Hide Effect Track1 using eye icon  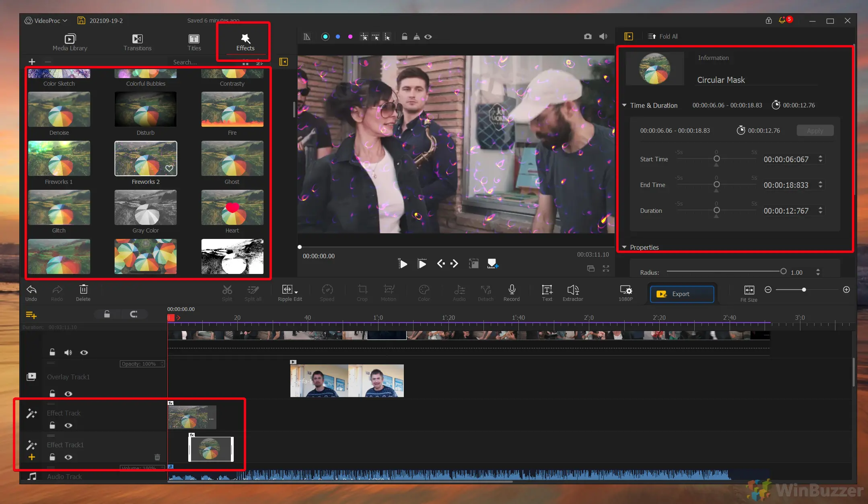click(x=68, y=457)
